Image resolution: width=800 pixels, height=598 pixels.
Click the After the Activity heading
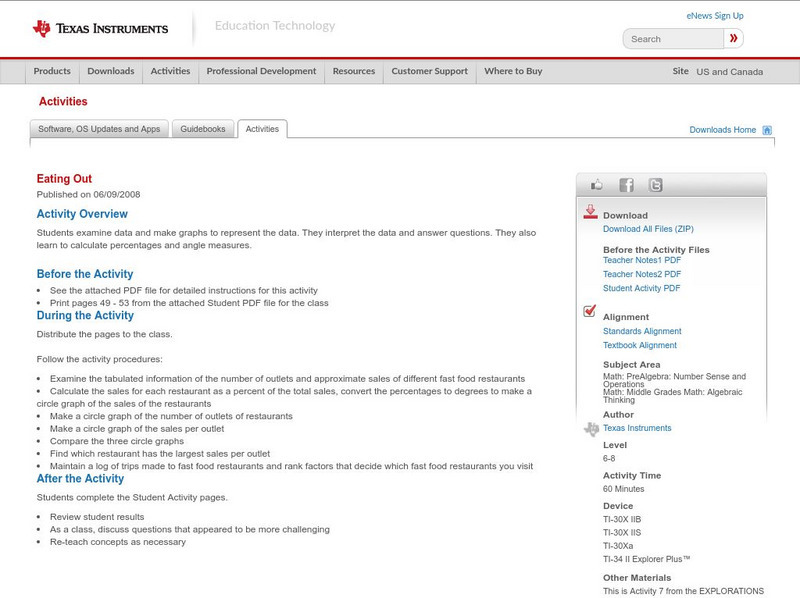tap(80, 479)
